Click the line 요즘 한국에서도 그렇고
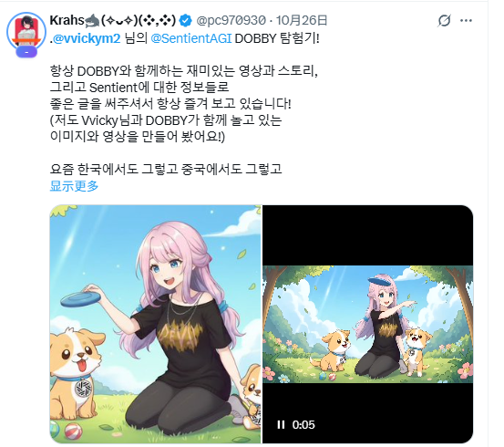Image resolution: width=504 pixels, height=447 pixels. pyautogui.click(x=166, y=169)
